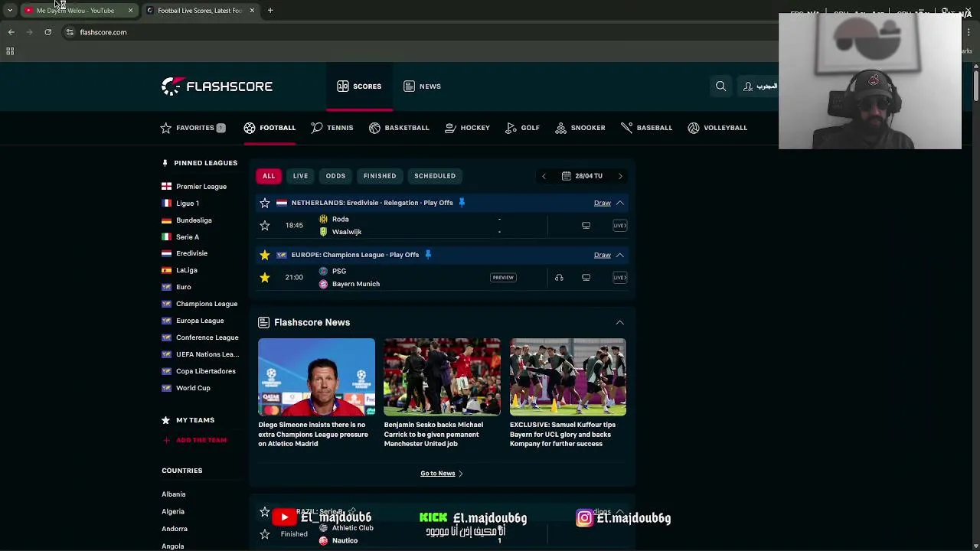This screenshot has width=980, height=551.
Task: Unstar the Champions League Play Offs league
Action: [265, 255]
